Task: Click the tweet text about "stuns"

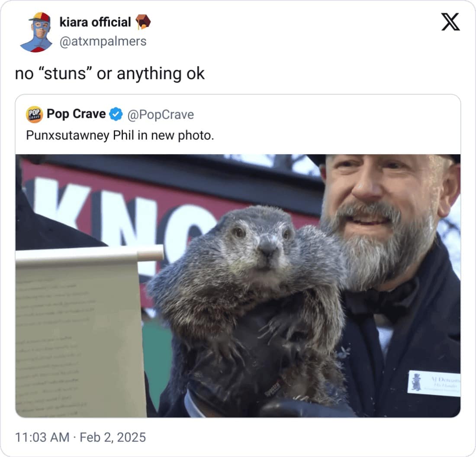Action: (110, 74)
